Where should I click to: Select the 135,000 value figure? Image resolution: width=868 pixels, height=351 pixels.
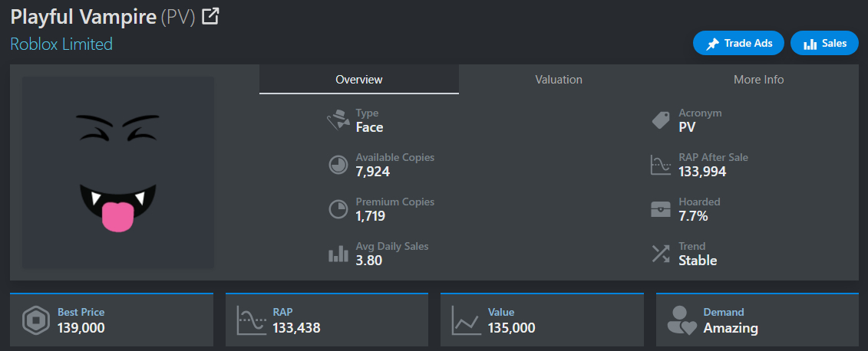[511, 328]
